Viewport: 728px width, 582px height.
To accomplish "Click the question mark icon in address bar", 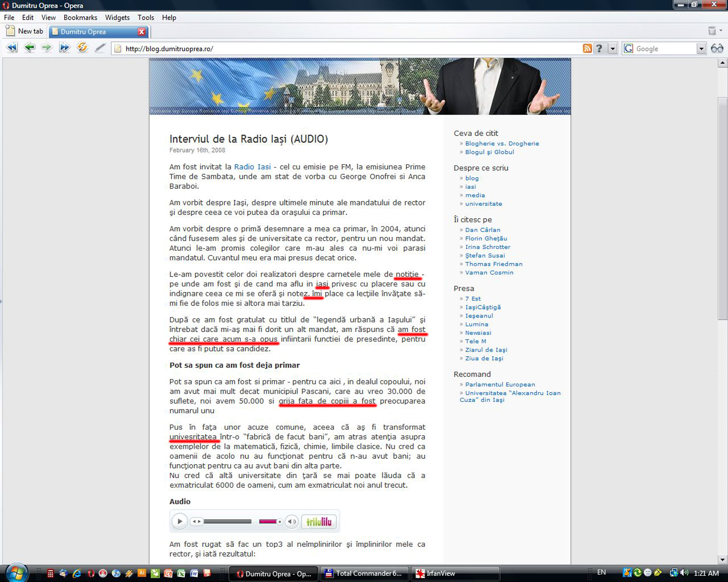I will [x=599, y=48].
